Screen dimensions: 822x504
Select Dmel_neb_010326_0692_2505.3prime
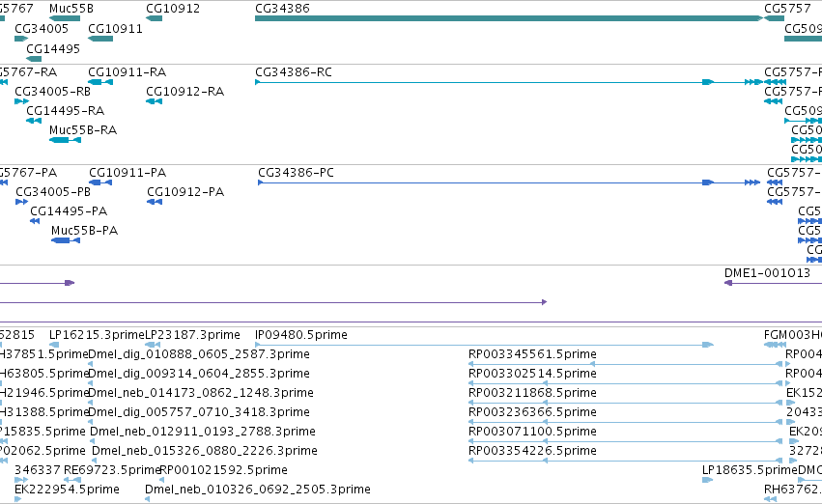coord(257,490)
